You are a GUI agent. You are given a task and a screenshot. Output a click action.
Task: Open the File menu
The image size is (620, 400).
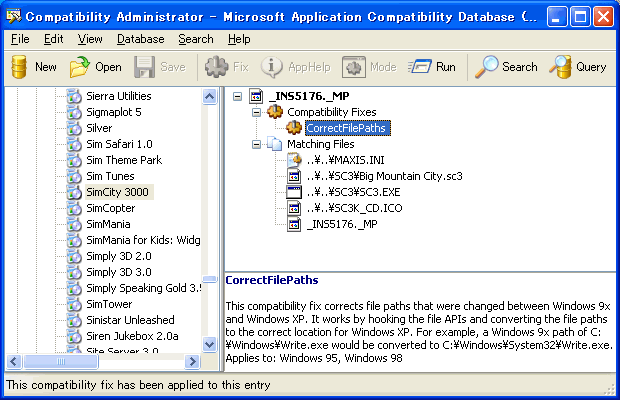coord(20,39)
